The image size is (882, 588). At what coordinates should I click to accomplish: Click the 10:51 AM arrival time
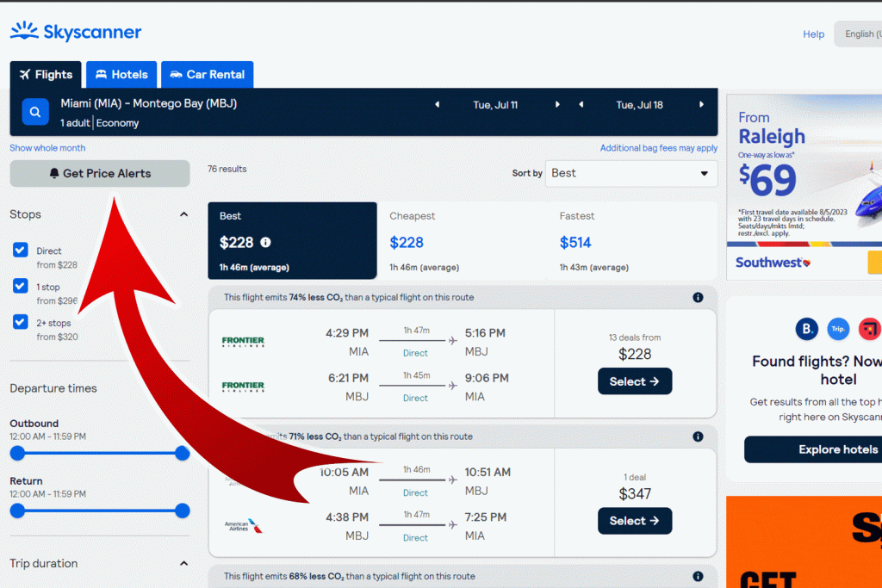(x=488, y=472)
